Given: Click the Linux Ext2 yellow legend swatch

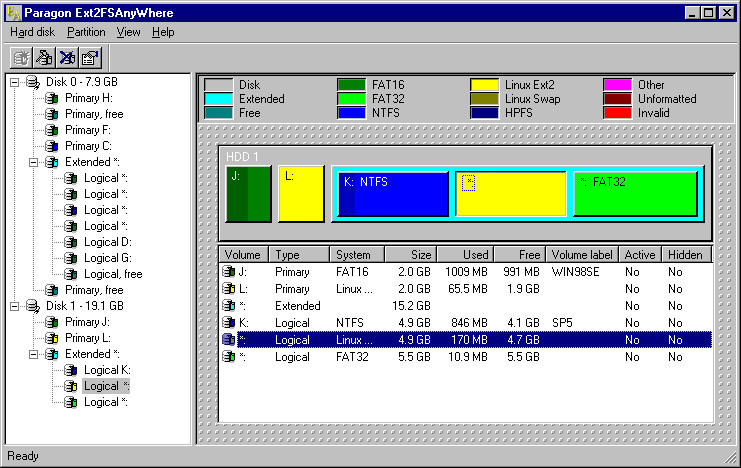Looking at the screenshot, I should (484, 85).
